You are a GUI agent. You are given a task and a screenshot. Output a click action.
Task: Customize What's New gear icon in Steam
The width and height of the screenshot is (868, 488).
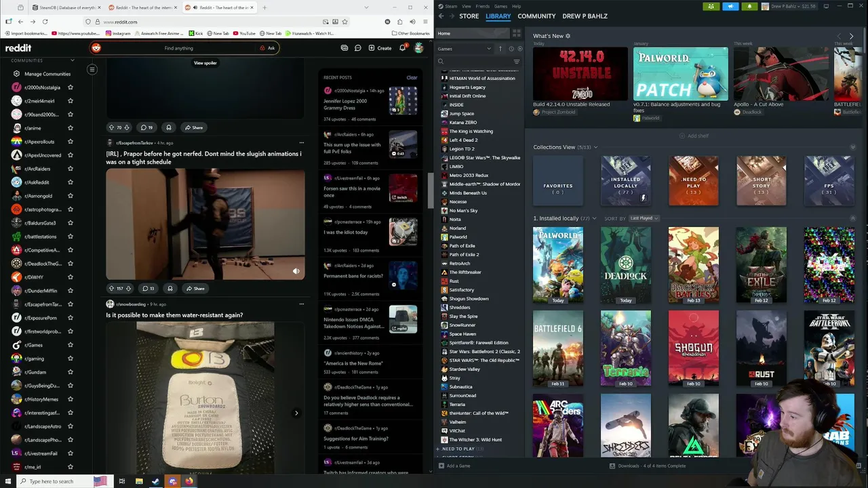click(x=568, y=36)
